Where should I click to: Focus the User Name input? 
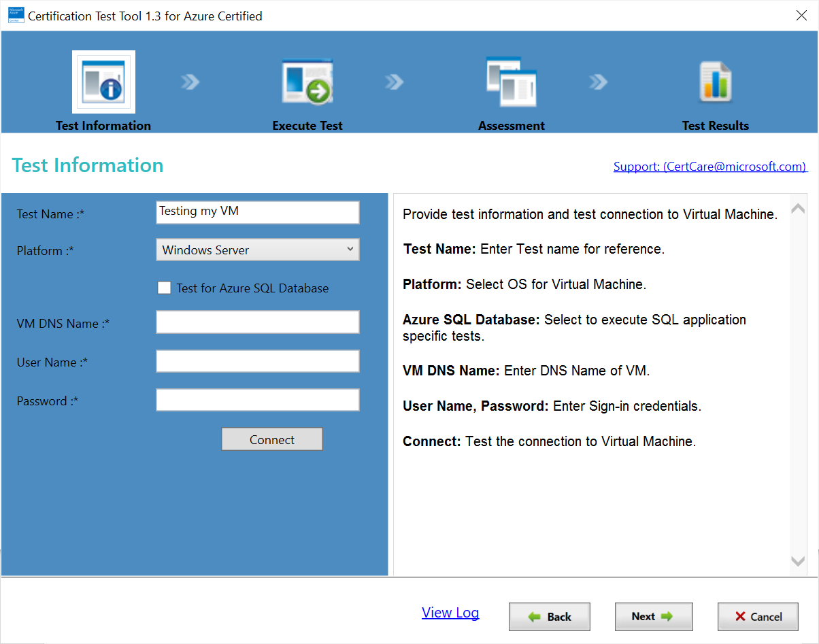(258, 361)
